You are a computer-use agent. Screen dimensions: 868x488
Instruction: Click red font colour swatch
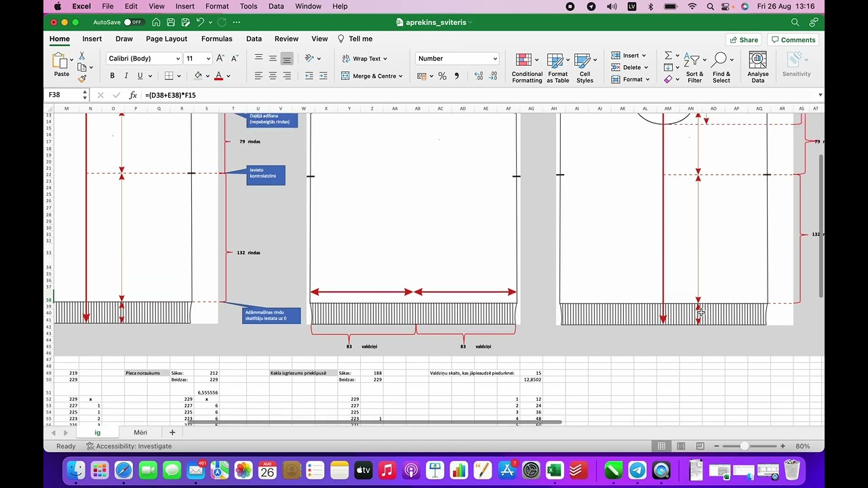point(218,76)
